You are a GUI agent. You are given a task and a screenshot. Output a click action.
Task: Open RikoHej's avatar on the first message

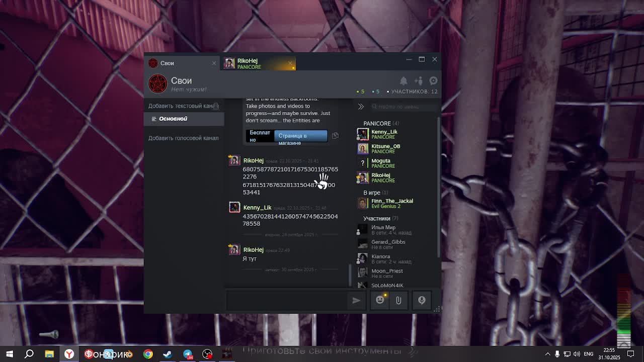click(234, 161)
